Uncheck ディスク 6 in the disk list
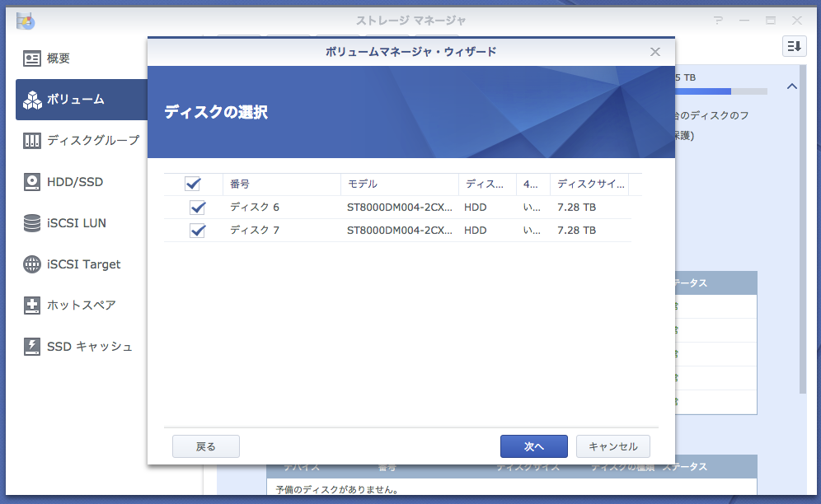This screenshot has height=504, width=821. (x=197, y=208)
